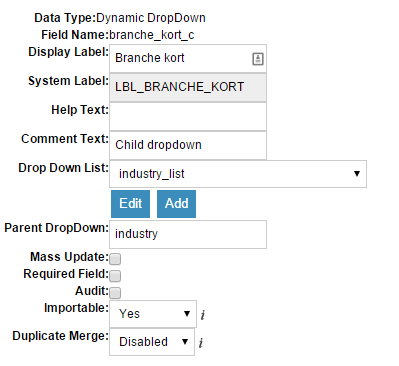Click the branche_kort_c field name text
The width and height of the screenshot is (399, 366).
point(152,35)
